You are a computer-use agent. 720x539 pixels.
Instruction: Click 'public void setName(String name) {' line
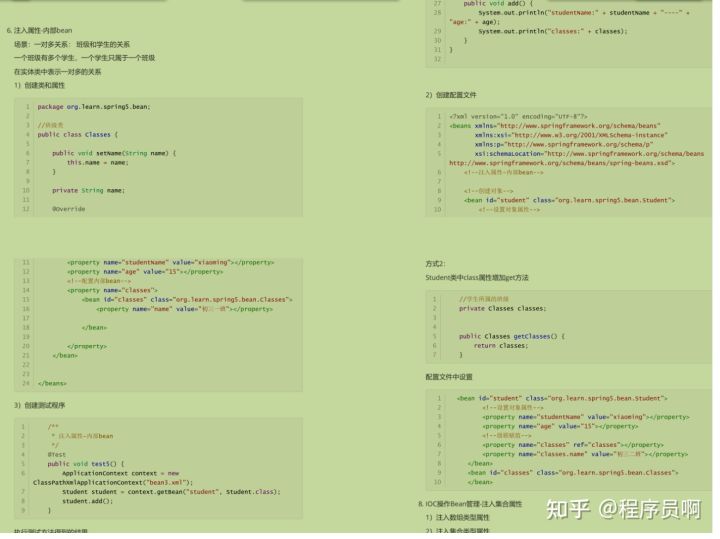coord(114,153)
